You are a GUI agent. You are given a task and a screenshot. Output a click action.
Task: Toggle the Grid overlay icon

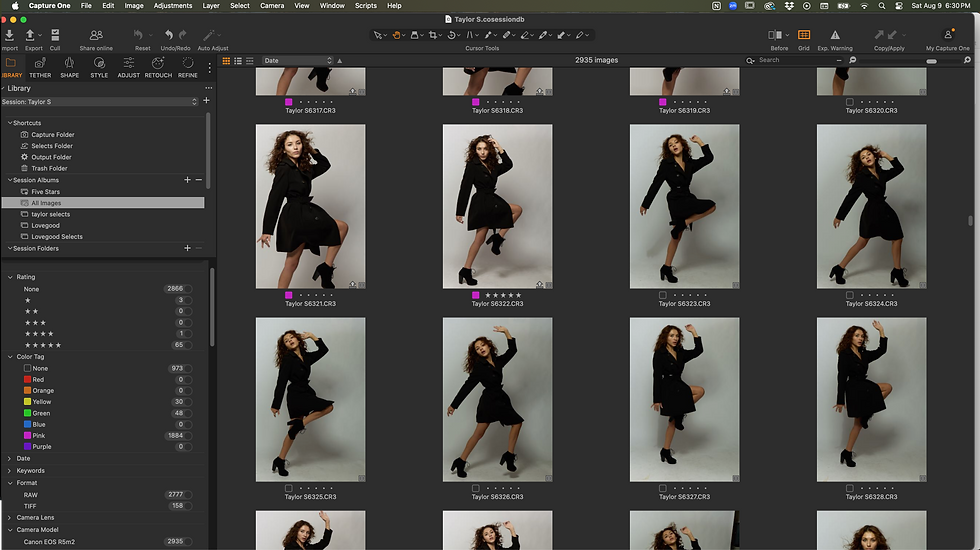pos(804,35)
